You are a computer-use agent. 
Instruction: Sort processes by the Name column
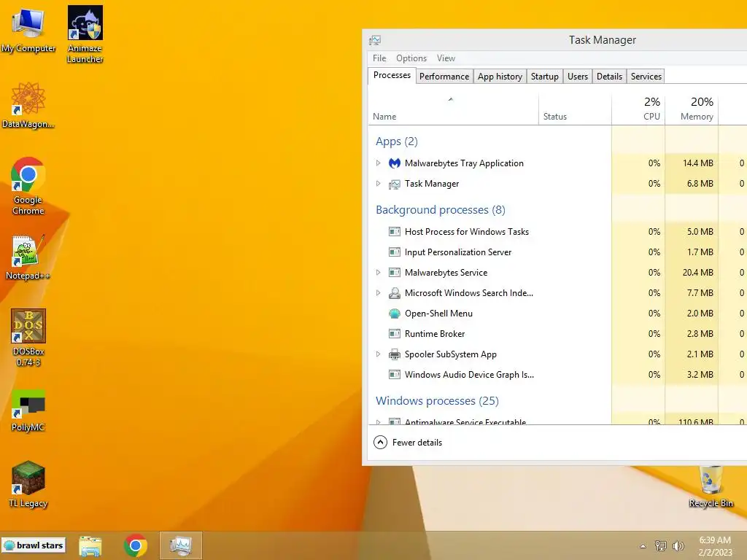click(x=453, y=109)
